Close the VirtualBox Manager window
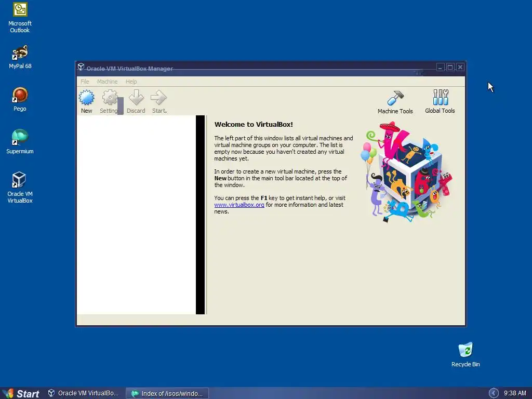Viewport: 532px width, 399px height. [x=460, y=67]
